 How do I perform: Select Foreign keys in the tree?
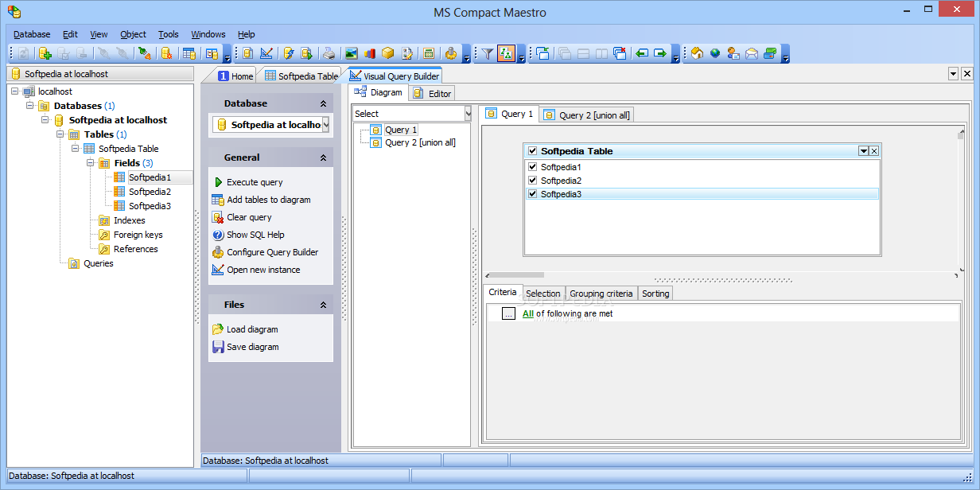pos(138,235)
